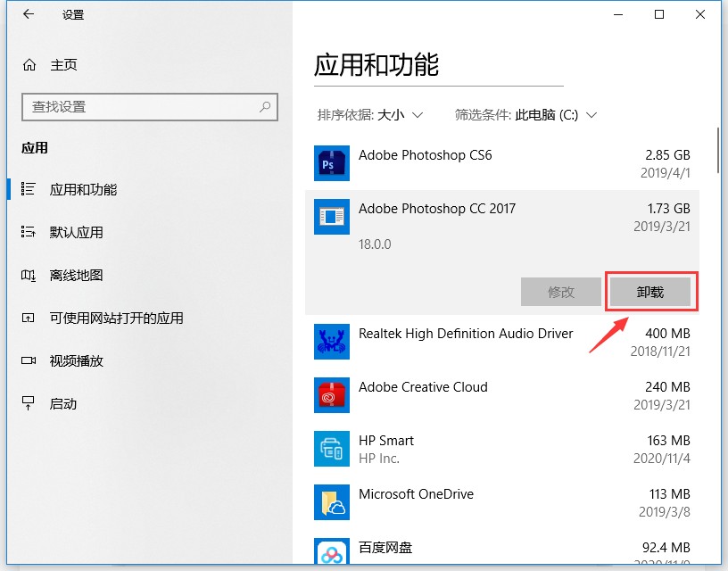Open 默认应用 in the sidebar
Image resolution: width=728 pixels, height=571 pixels.
point(76,233)
